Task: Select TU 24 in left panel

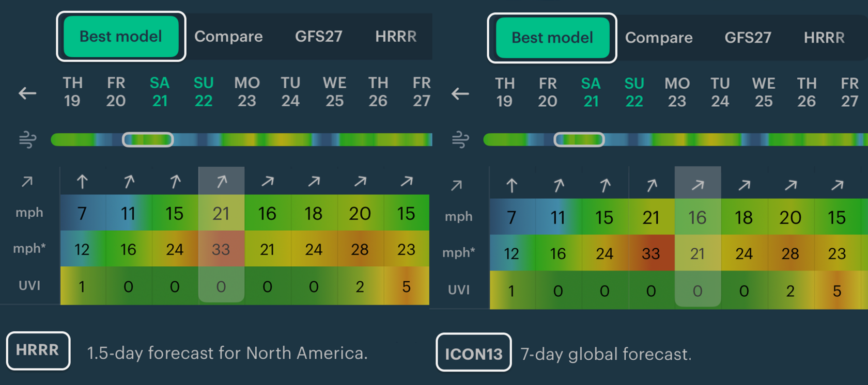Action: [x=290, y=92]
